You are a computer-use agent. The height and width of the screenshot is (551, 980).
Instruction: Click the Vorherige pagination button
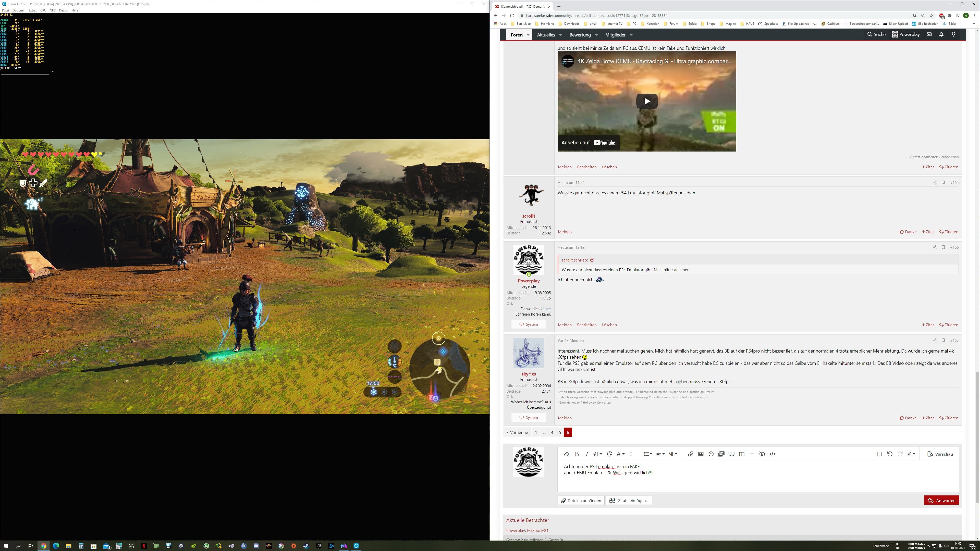click(x=517, y=432)
